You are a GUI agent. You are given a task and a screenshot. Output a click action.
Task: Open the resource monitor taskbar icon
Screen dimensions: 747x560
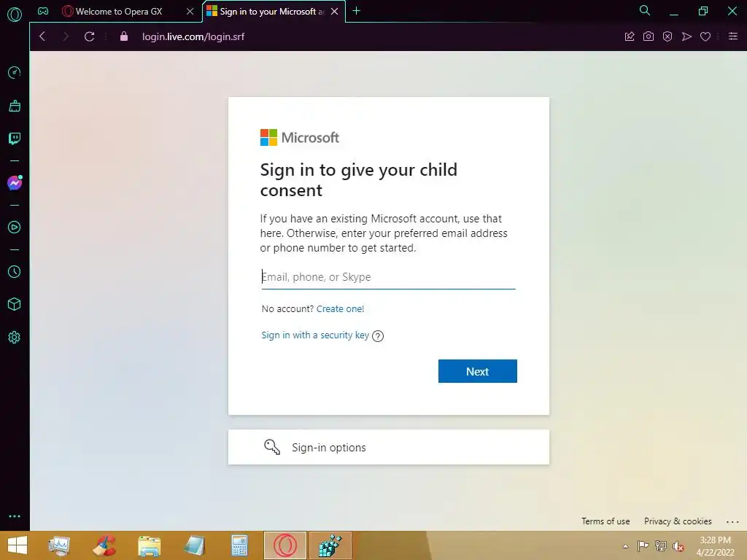(59, 545)
